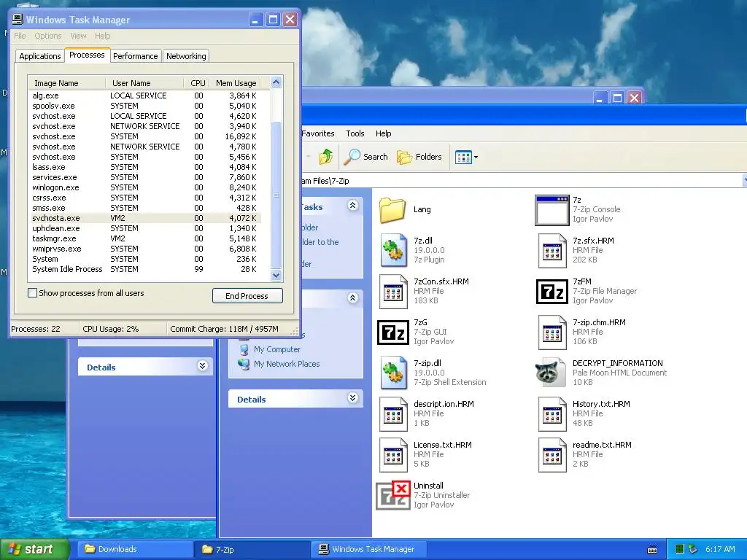
Task: Select the 7z.dll plugin file icon
Action: (393, 251)
